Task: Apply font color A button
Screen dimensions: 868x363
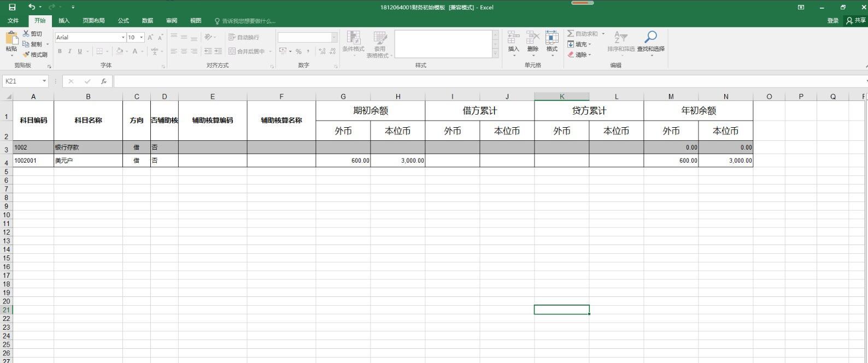Action: (135, 51)
